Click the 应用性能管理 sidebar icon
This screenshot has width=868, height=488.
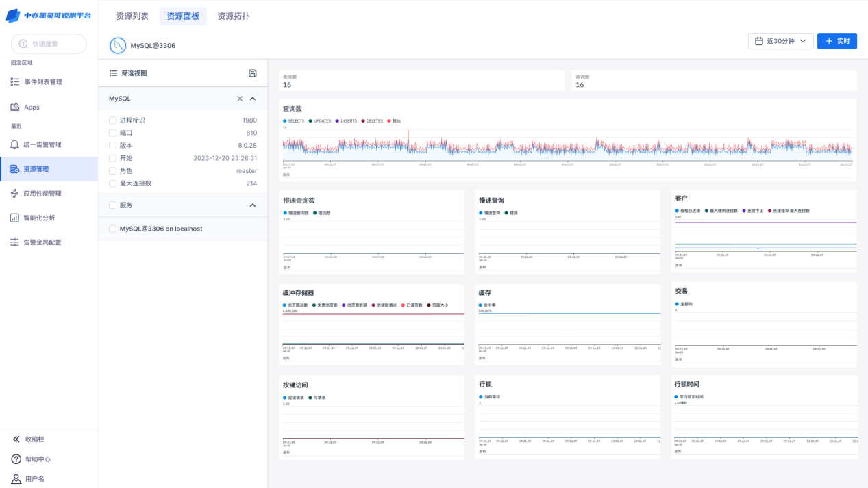tap(14, 194)
